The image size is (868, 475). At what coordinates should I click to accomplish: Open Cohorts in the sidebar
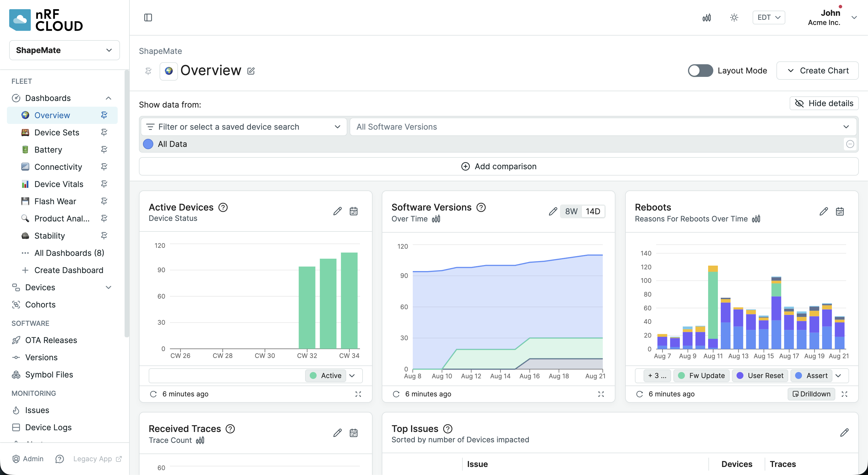[40, 304]
